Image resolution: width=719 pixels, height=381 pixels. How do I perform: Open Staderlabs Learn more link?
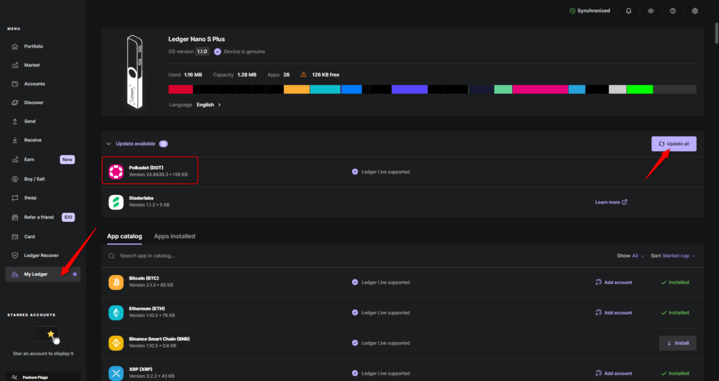pyautogui.click(x=611, y=202)
